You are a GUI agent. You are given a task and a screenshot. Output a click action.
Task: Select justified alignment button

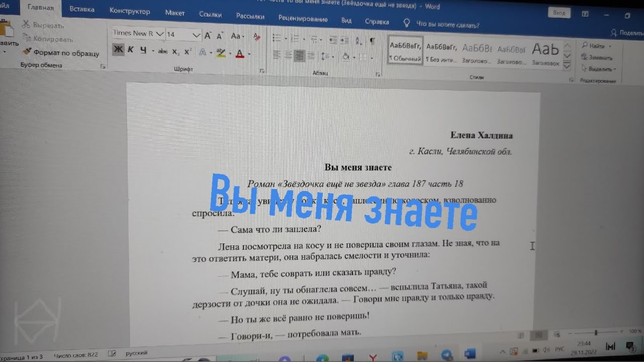click(x=310, y=55)
